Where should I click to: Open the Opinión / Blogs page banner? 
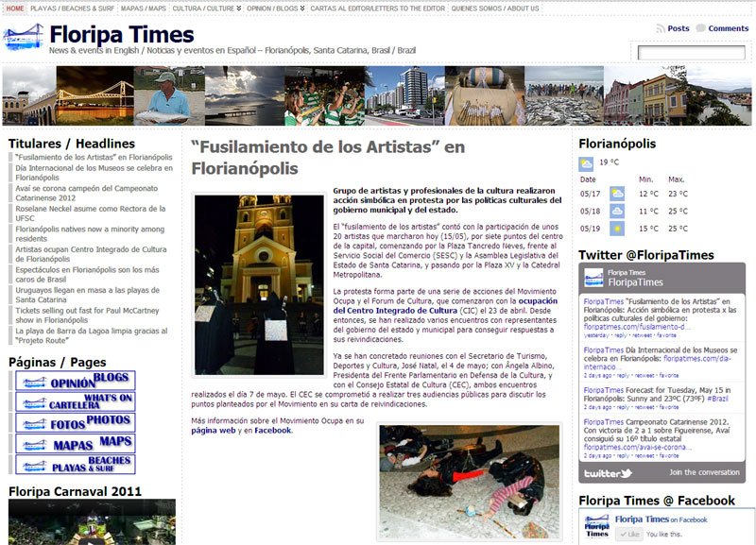[x=76, y=381]
